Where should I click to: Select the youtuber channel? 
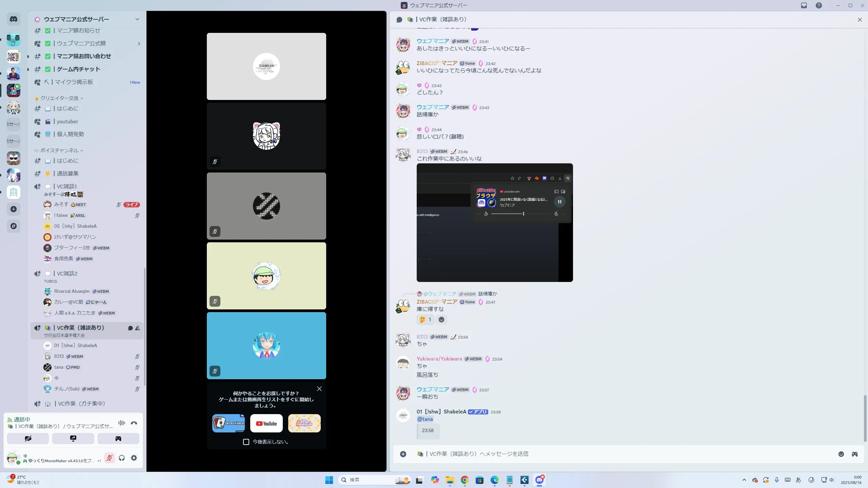point(67,121)
